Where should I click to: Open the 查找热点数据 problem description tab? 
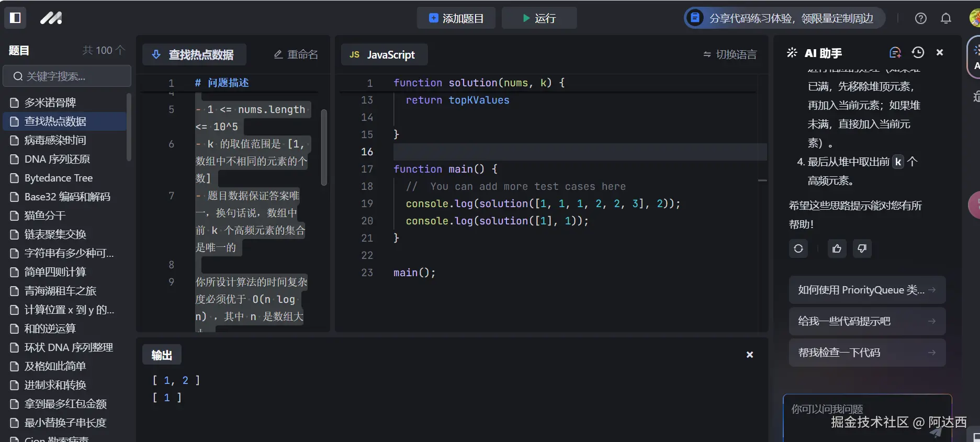click(x=194, y=54)
